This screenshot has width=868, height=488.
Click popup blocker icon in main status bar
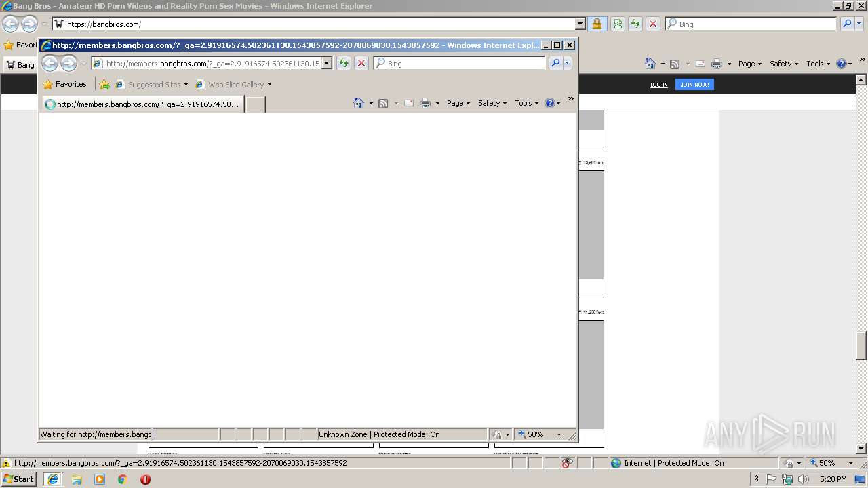(567, 463)
